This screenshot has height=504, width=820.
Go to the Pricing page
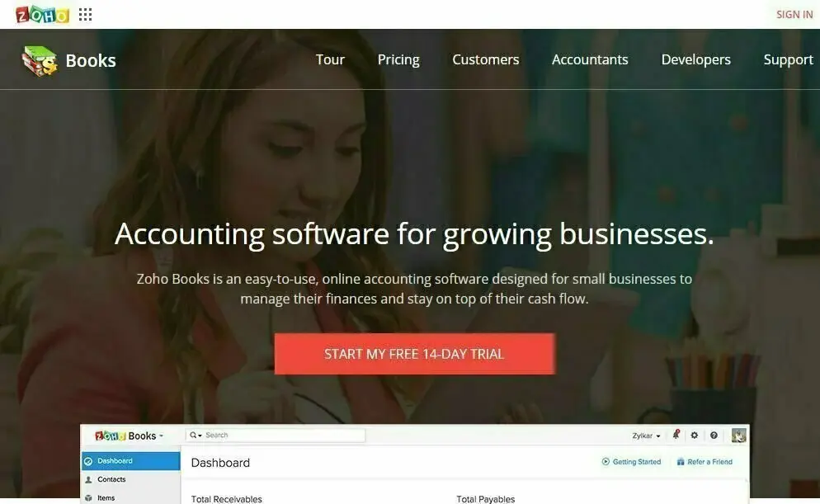click(398, 59)
